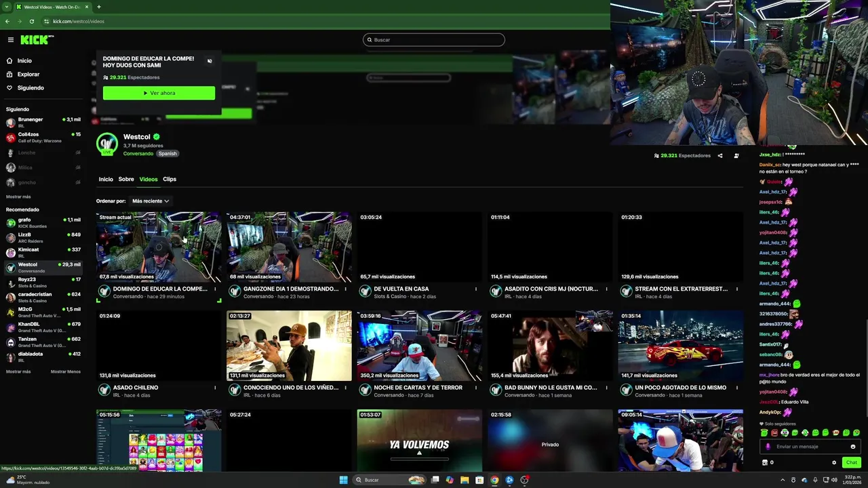
Task: Open options for ASADO CHILENO video
Action: click(x=215, y=388)
